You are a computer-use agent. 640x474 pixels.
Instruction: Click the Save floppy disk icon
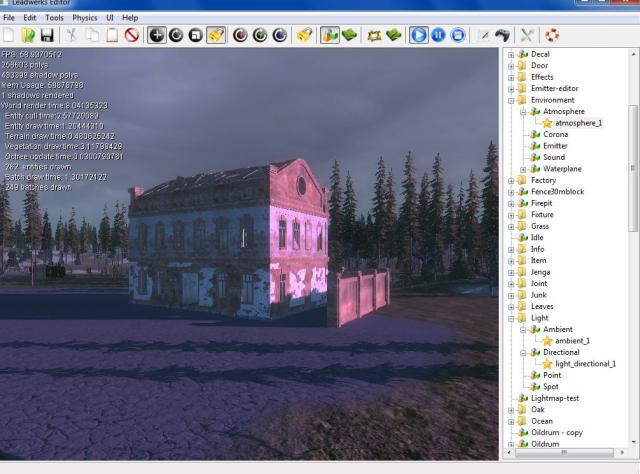49,35
